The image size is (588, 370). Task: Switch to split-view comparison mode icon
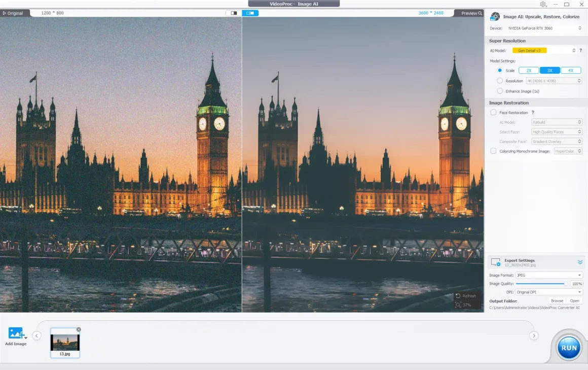[x=250, y=13]
